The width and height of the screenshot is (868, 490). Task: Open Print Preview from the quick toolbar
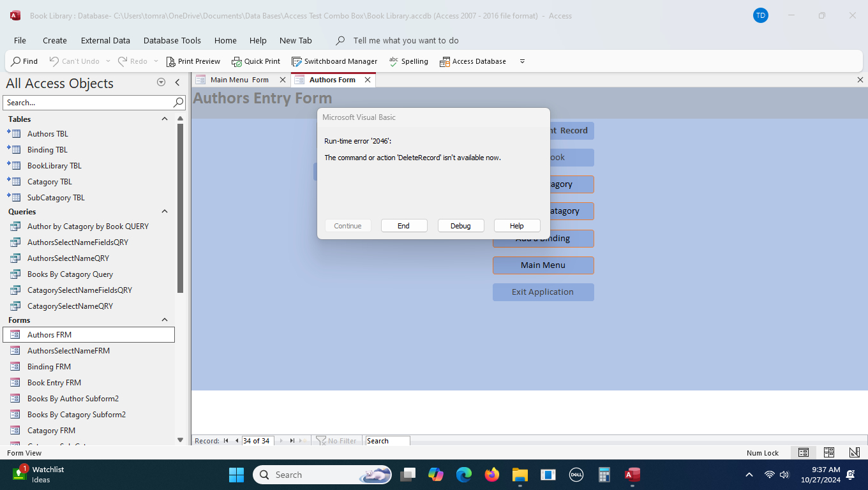click(x=193, y=61)
